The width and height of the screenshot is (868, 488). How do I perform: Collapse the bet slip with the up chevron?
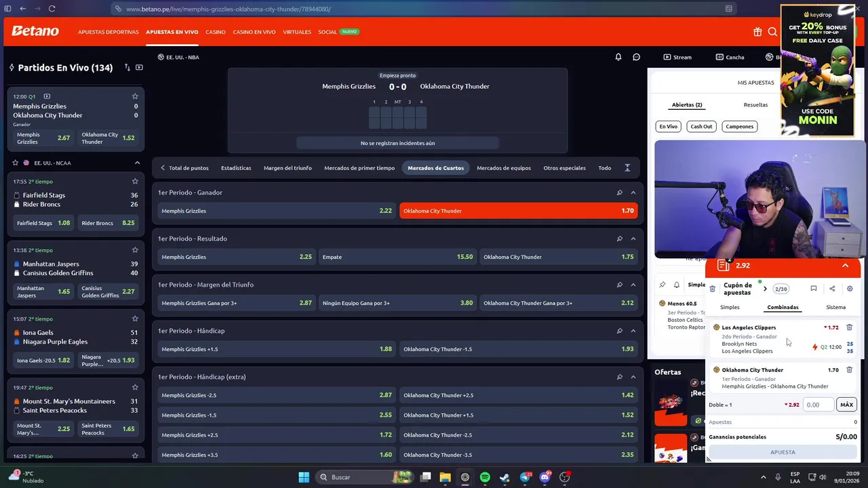click(845, 266)
